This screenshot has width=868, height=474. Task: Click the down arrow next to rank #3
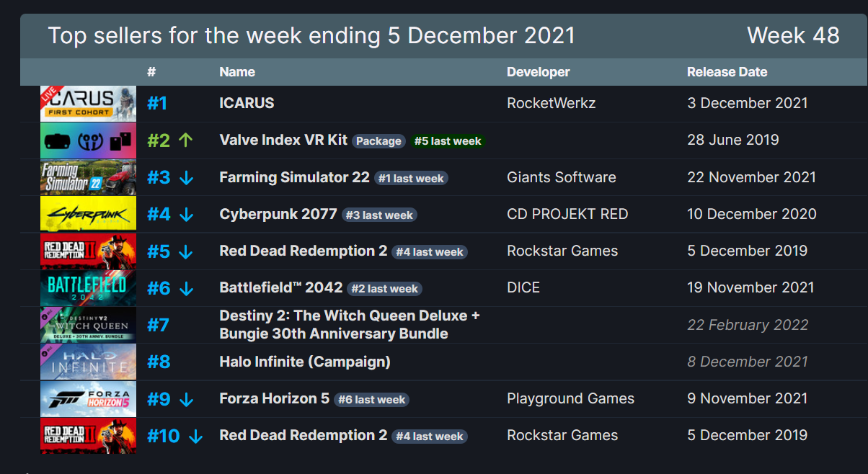pos(186,177)
